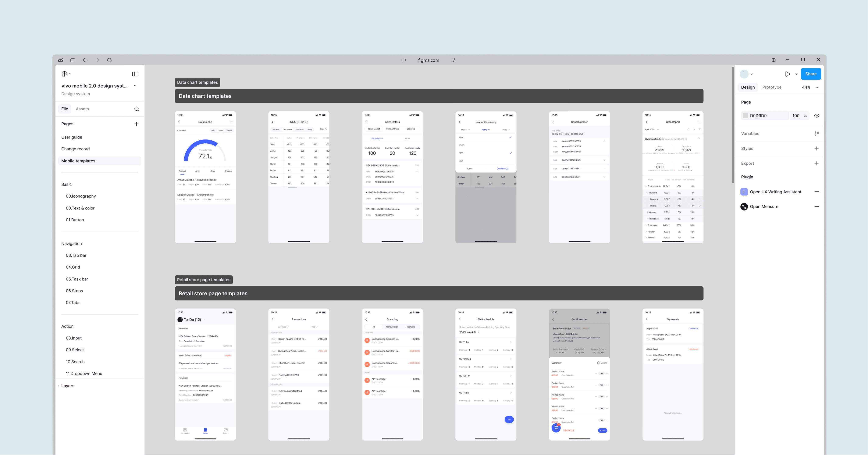Click the blue Share button

(x=811, y=74)
